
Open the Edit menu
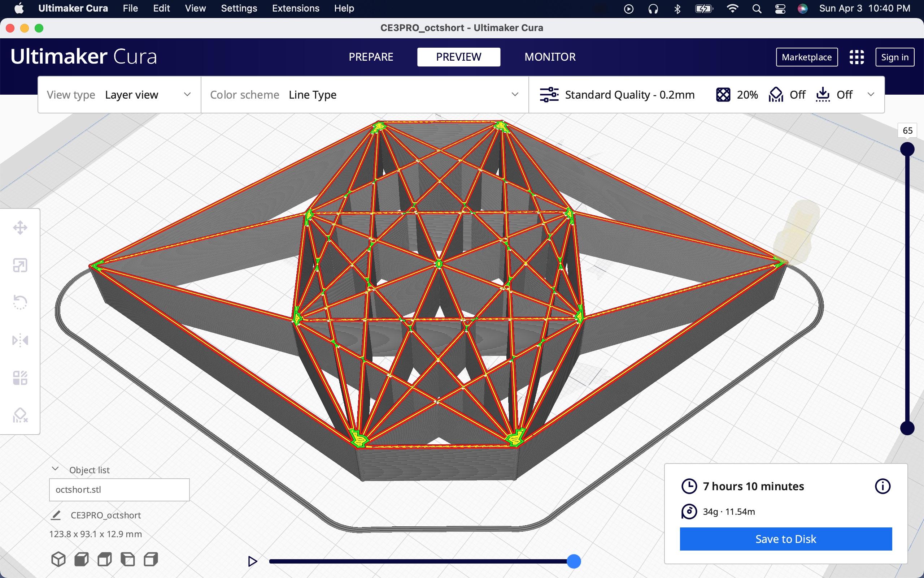(x=161, y=8)
